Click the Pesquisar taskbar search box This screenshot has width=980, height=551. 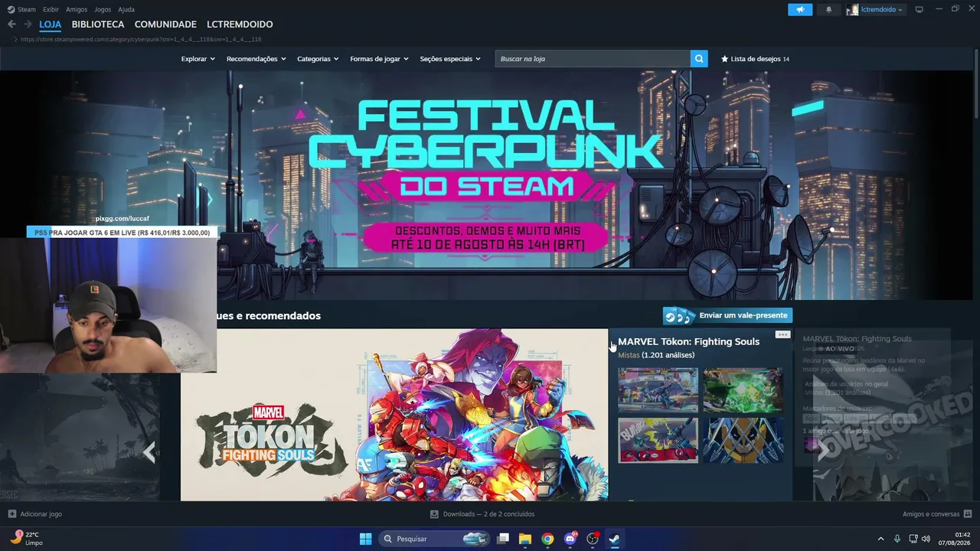coord(435,539)
